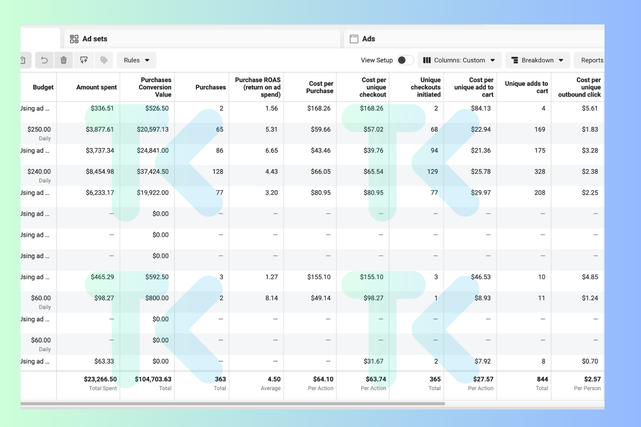Click conversion value $37,424.50
Viewport: 641px width, 427px height.
tap(152, 172)
